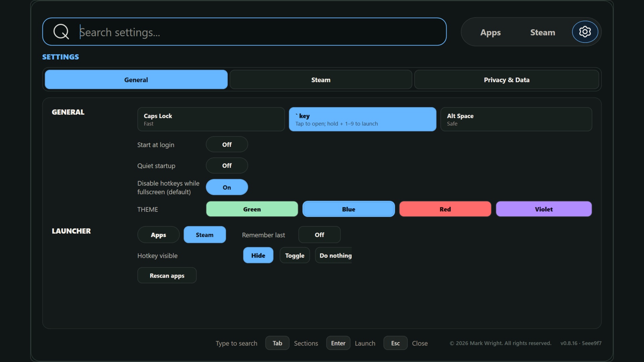Set Hotkey visible to Hide

[x=258, y=255]
